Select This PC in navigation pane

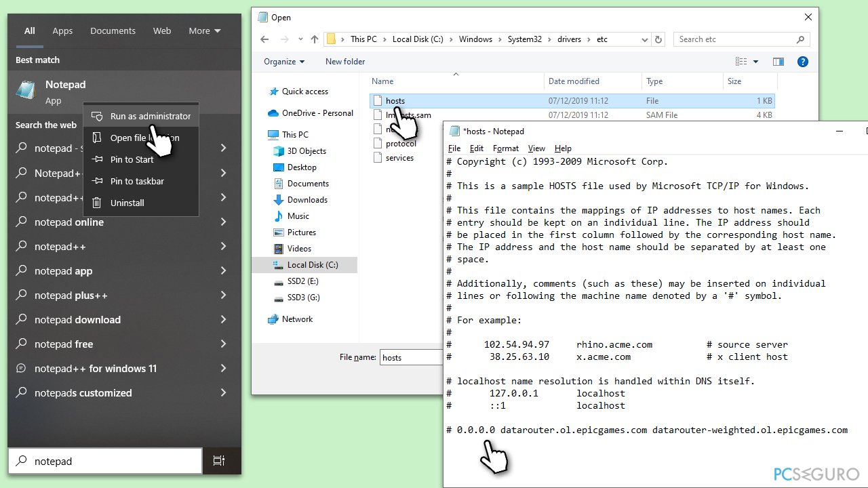(x=295, y=135)
